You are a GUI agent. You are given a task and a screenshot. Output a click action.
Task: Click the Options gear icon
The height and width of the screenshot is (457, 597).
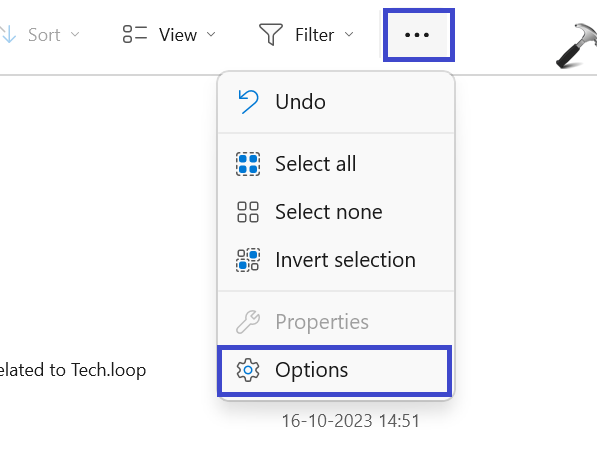pos(248,370)
